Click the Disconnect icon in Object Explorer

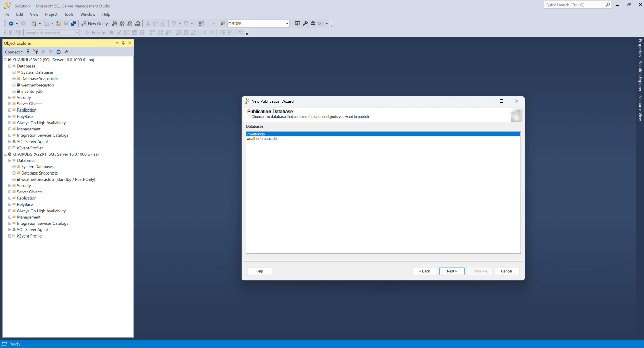(35, 52)
